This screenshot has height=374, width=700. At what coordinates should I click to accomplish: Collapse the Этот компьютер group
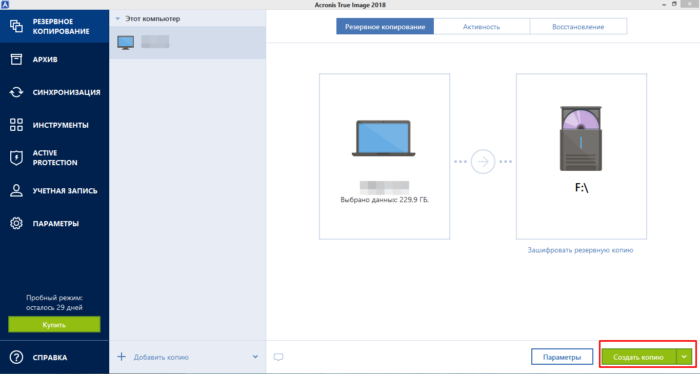pyautogui.click(x=118, y=19)
